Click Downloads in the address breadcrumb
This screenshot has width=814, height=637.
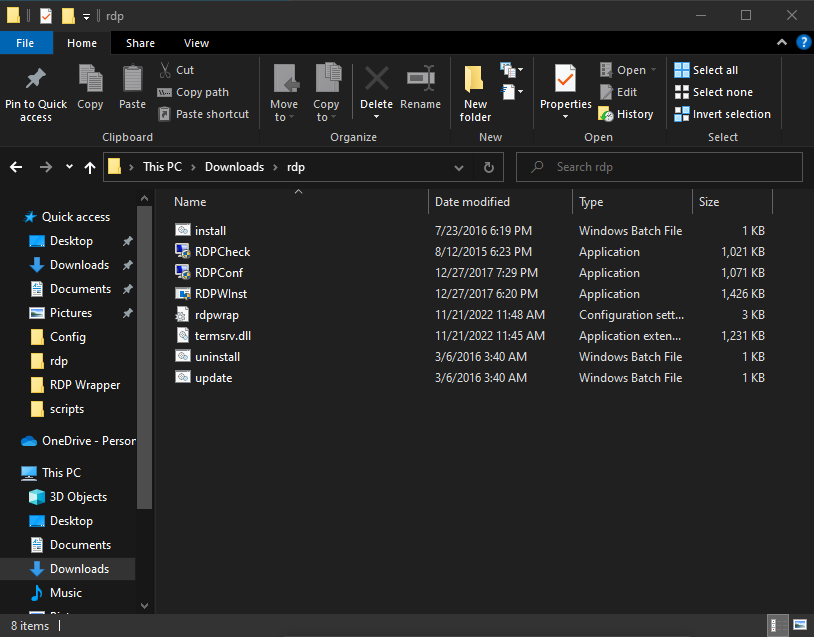[x=234, y=167]
